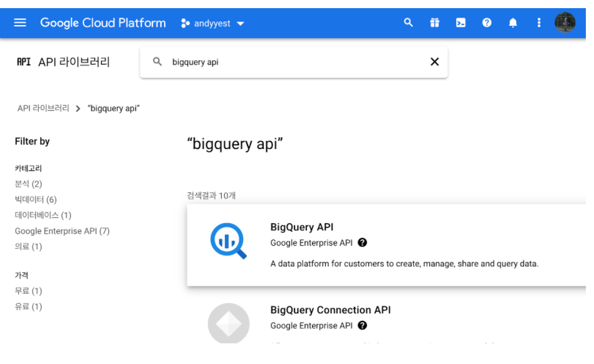The height and width of the screenshot is (364, 594).
Task: Open the notifications bell
Action: [x=513, y=23]
